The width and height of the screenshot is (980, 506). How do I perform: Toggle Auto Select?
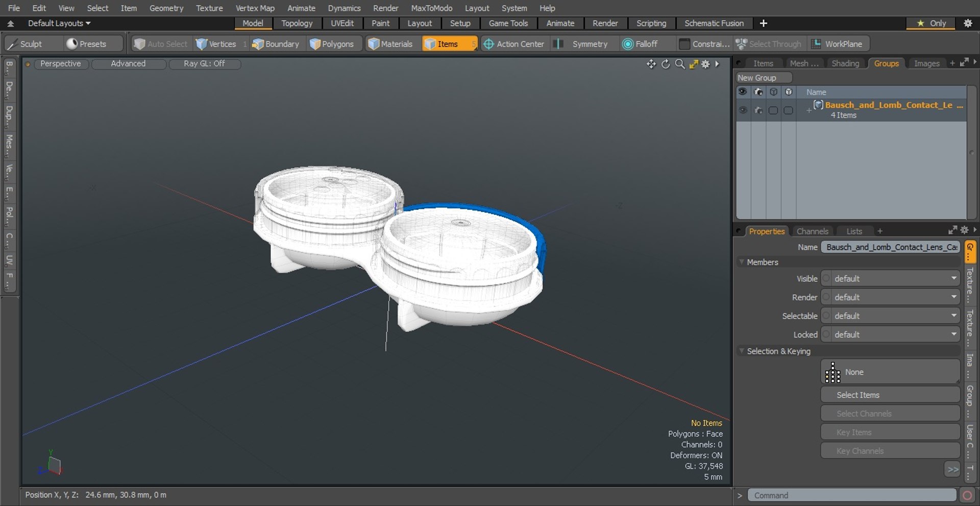(x=161, y=44)
